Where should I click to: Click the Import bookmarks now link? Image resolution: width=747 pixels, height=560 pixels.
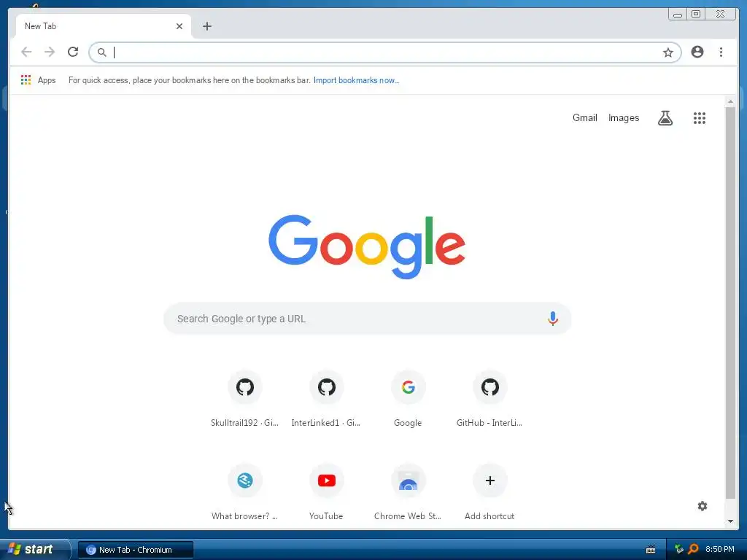[x=356, y=80]
